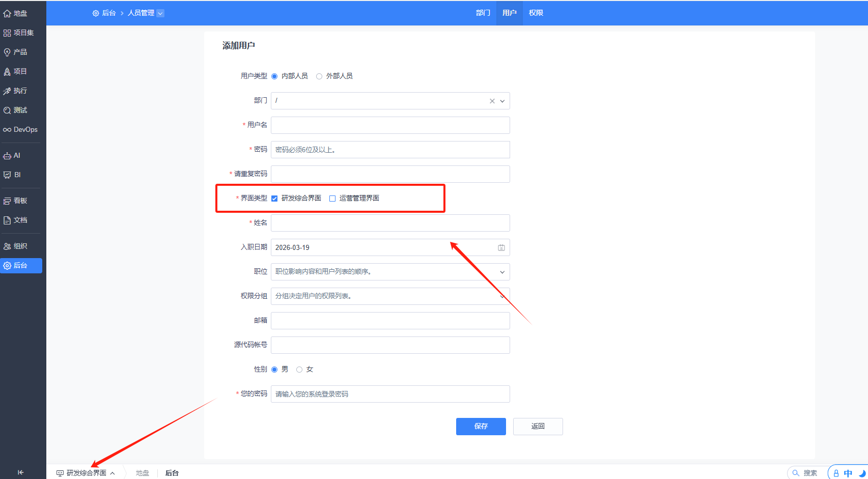The height and width of the screenshot is (479, 868).
Task: Switch to the 权限 tab
Action: [536, 13]
